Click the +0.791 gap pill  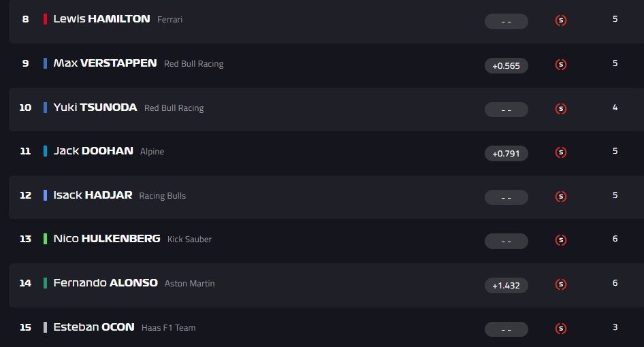pyautogui.click(x=506, y=153)
